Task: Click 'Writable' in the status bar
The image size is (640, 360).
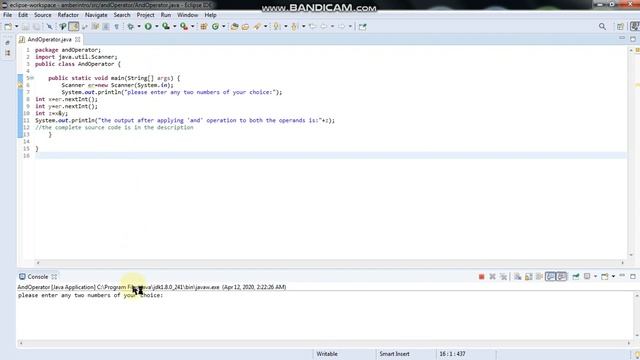Action: tap(327, 354)
